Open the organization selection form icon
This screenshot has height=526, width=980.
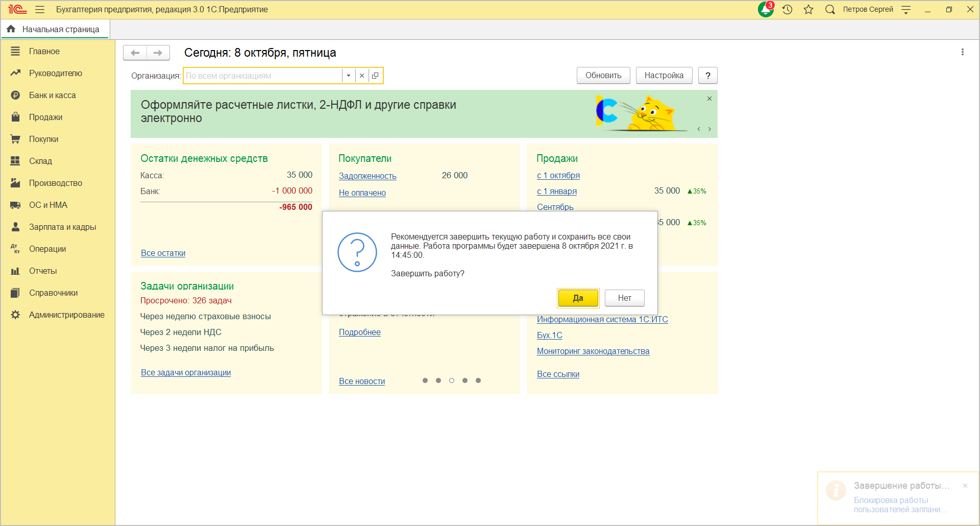point(375,76)
